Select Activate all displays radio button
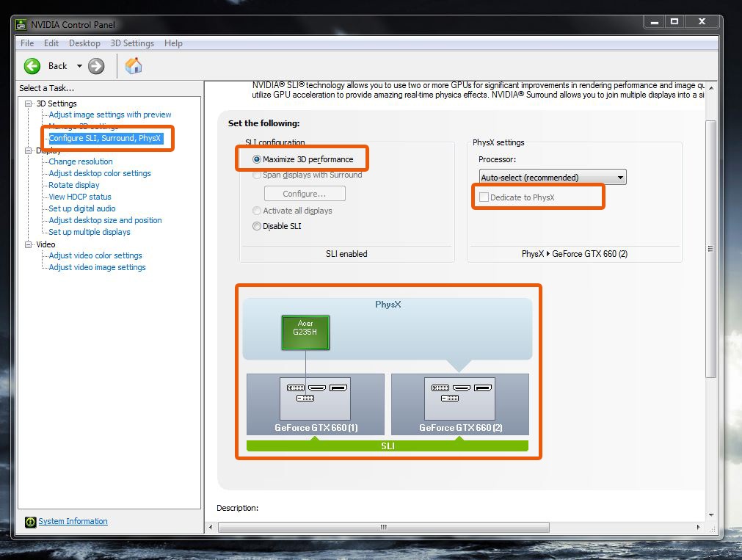The image size is (742, 560). coord(257,211)
